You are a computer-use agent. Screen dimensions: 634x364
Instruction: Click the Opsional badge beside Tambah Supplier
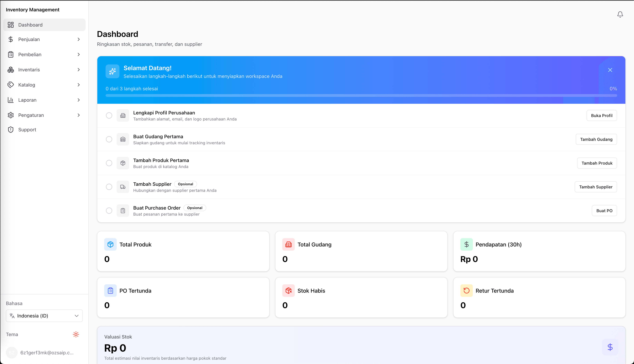[186, 184]
